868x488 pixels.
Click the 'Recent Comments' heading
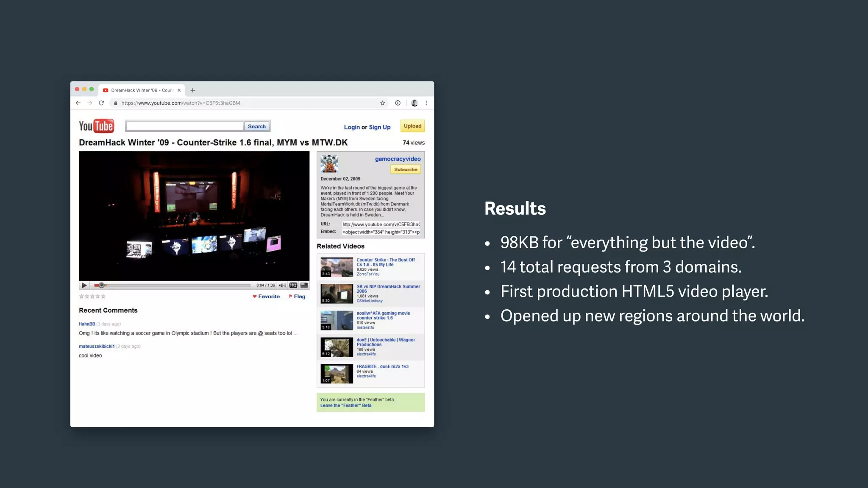[x=108, y=311]
